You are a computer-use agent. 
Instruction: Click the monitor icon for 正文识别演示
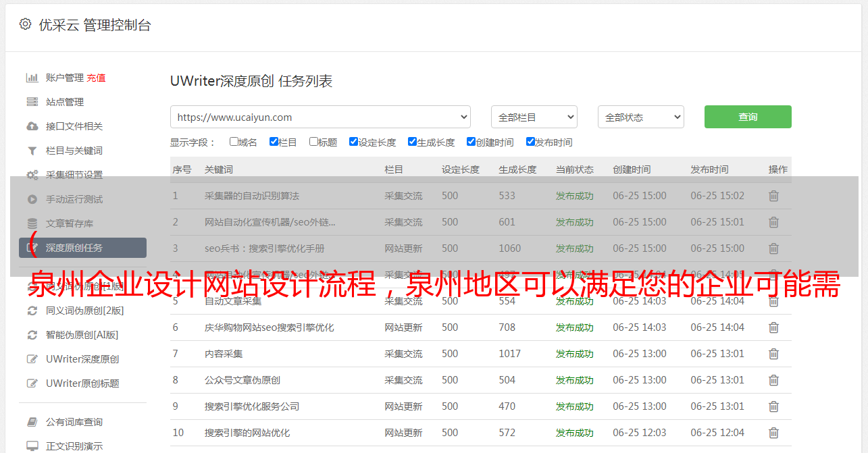[32, 446]
